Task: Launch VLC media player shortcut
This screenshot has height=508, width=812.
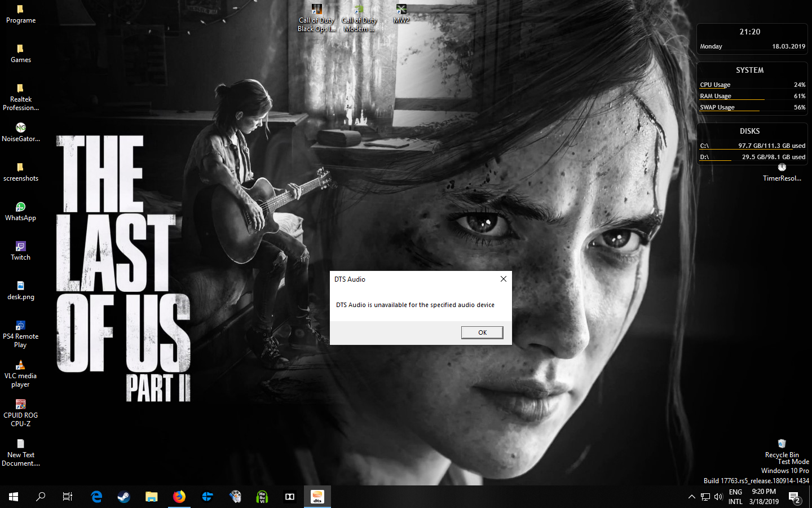Action: click(21, 374)
